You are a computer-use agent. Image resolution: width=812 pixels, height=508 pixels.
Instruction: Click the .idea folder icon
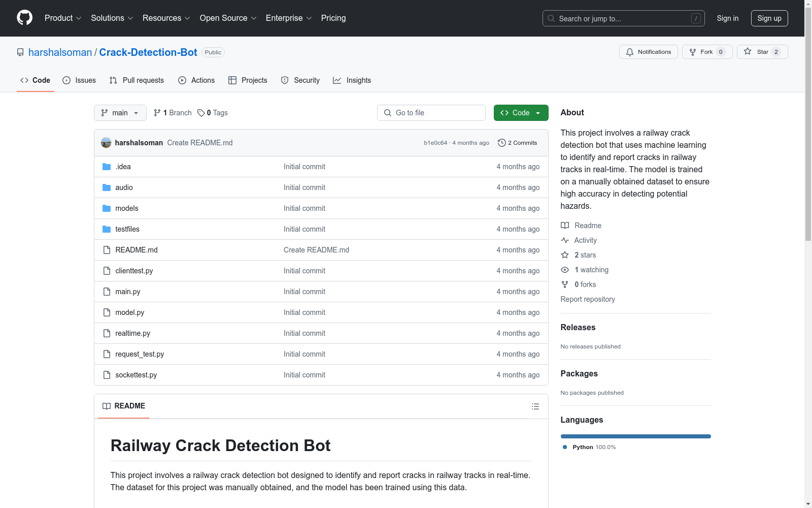[x=107, y=167]
